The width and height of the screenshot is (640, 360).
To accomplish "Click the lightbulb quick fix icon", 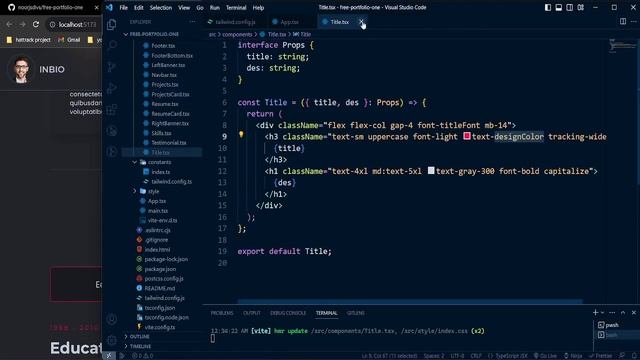I will pos(241,135).
